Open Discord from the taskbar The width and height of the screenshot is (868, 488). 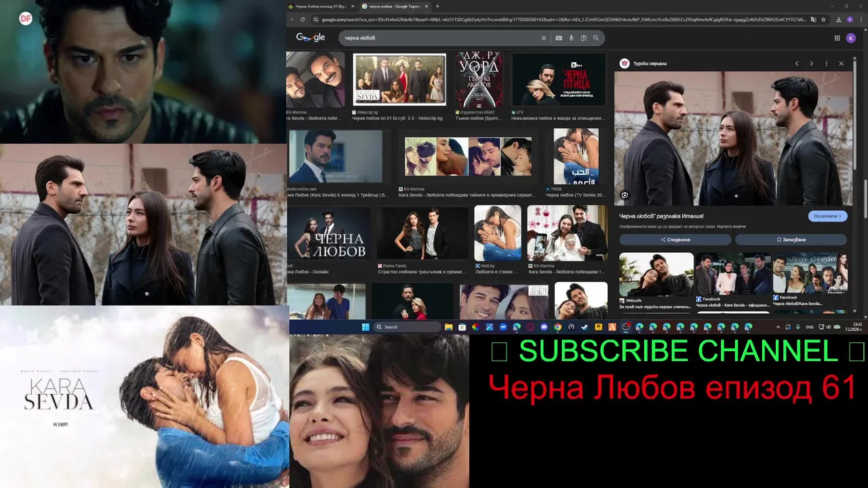pyautogui.click(x=544, y=327)
